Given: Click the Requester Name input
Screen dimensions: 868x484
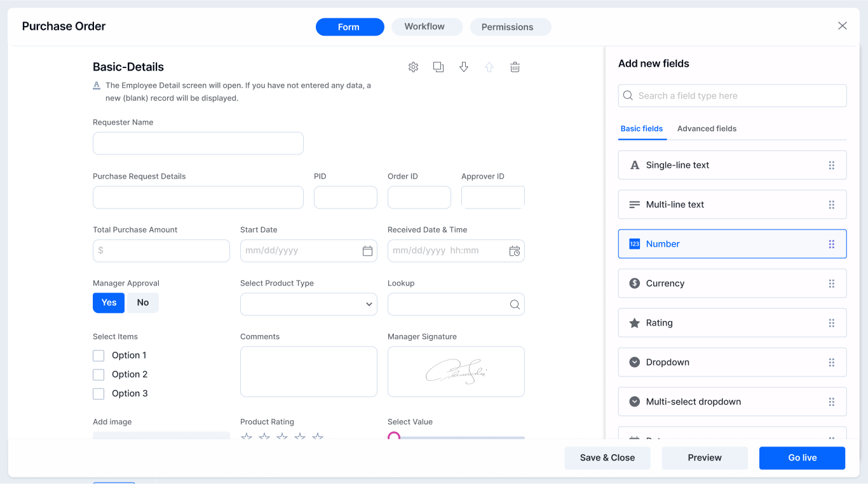Looking at the screenshot, I should click(198, 143).
